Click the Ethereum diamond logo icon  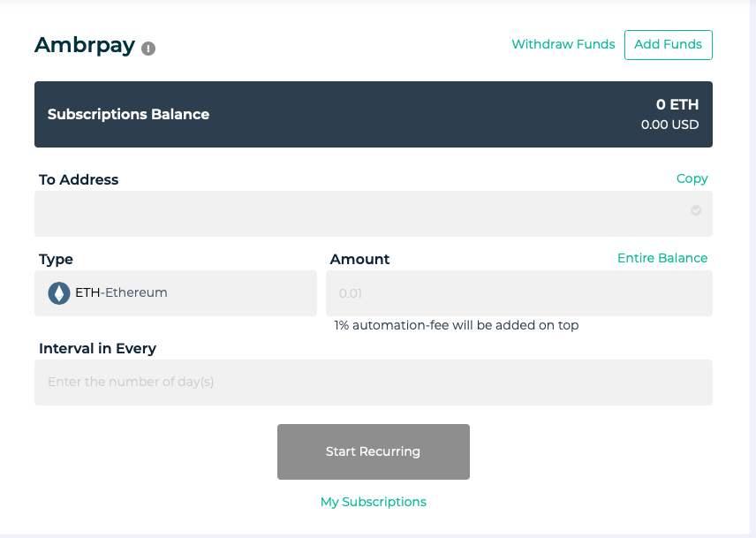coord(59,293)
